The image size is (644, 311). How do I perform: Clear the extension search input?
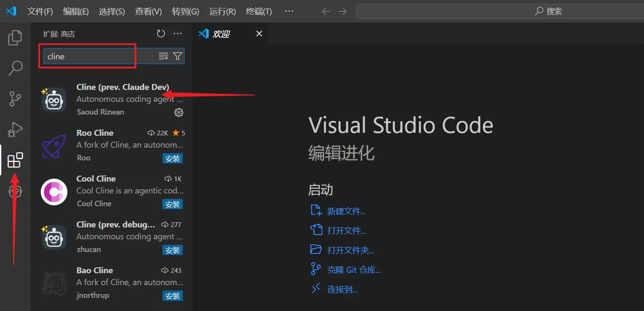163,56
